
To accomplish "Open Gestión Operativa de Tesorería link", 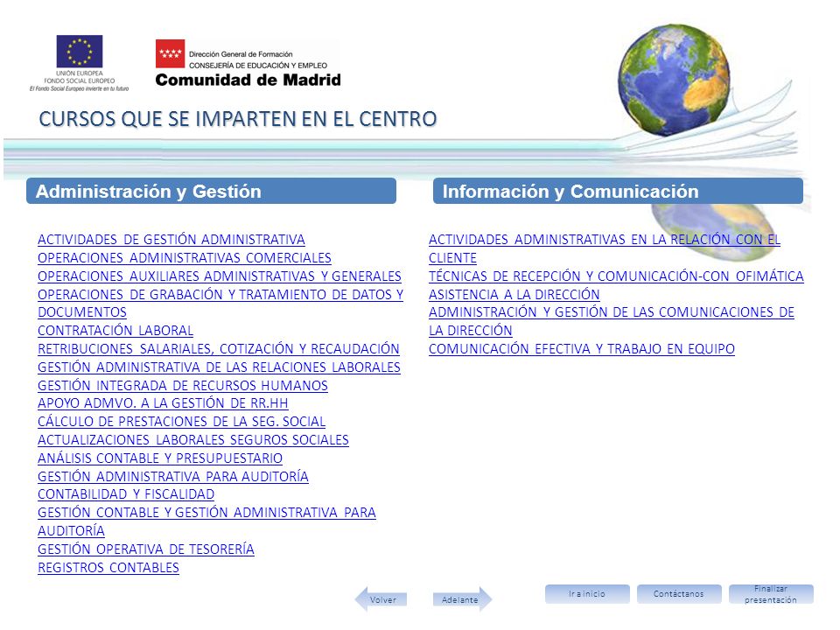I will click(x=146, y=549).
